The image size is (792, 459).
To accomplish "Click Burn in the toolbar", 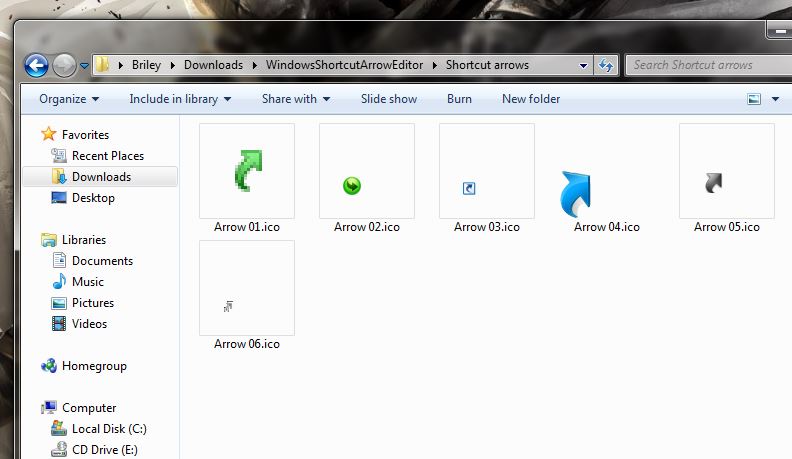I will 459,99.
